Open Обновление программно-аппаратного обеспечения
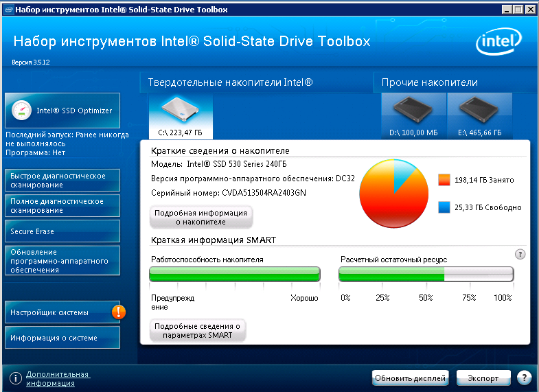Screen dimensions: 539x392 [x=62, y=261]
